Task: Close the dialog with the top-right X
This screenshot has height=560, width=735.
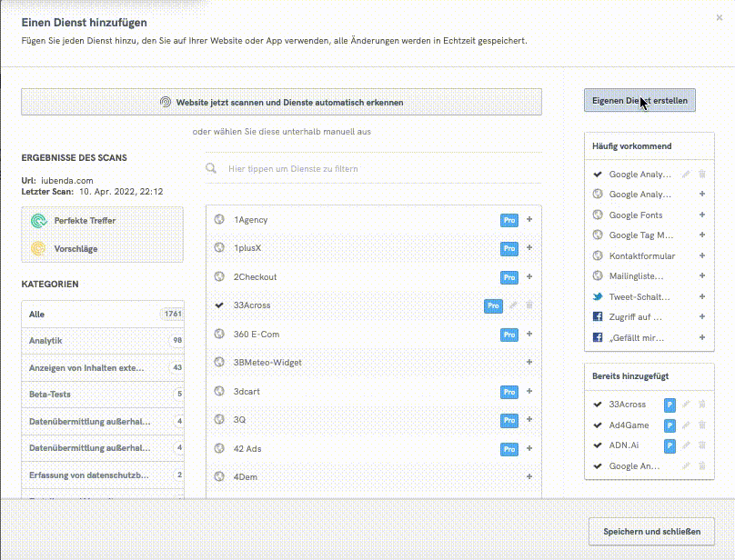Action: 720,17
